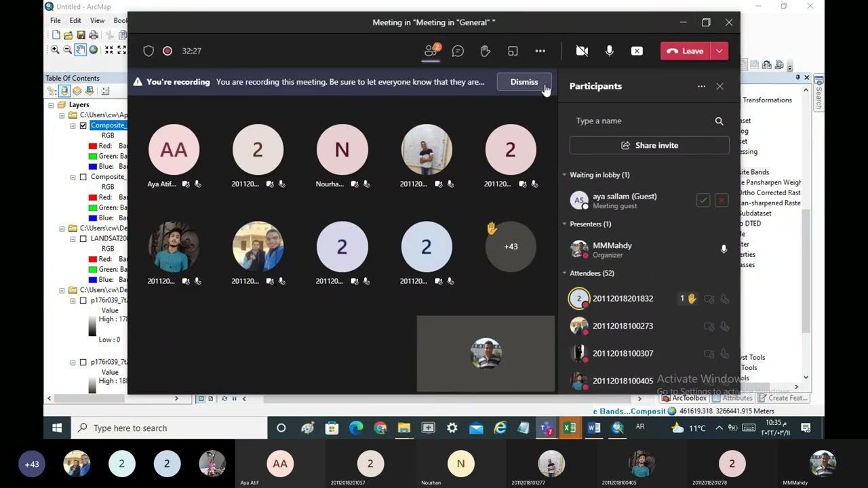Image resolution: width=868 pixels, height=488 pixels.
Task: Switch to the ArcToolbox tab in ArcMap
Action: pos(684,398)
